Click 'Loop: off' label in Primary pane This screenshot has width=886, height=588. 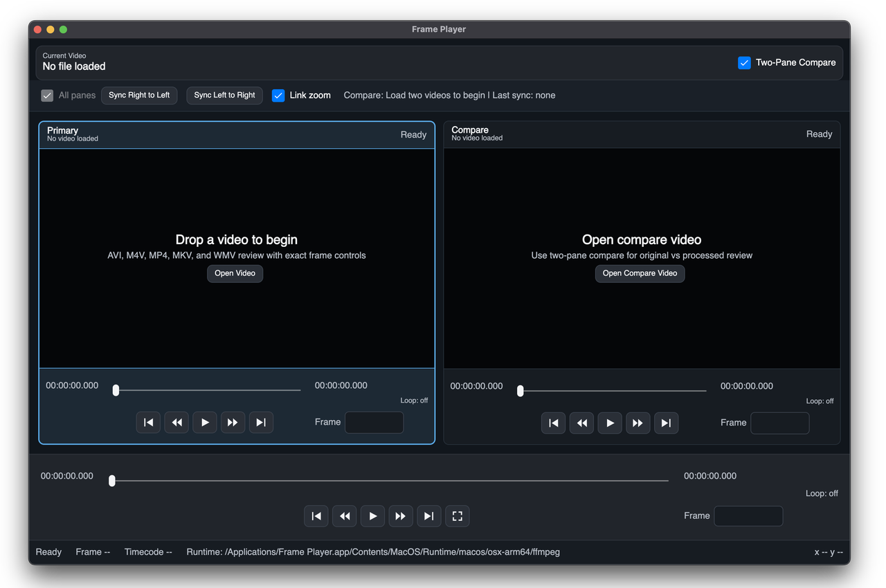[x=414, y=401]
